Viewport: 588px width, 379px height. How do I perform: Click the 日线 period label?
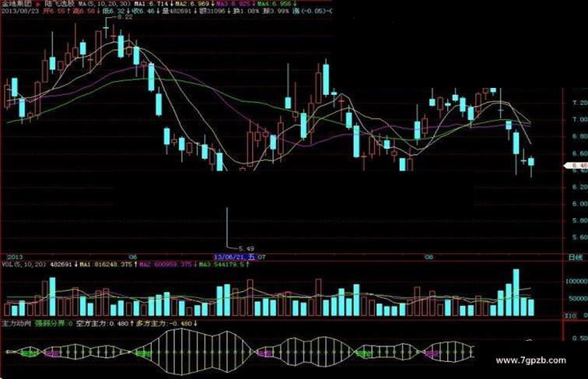coord(576,258)
